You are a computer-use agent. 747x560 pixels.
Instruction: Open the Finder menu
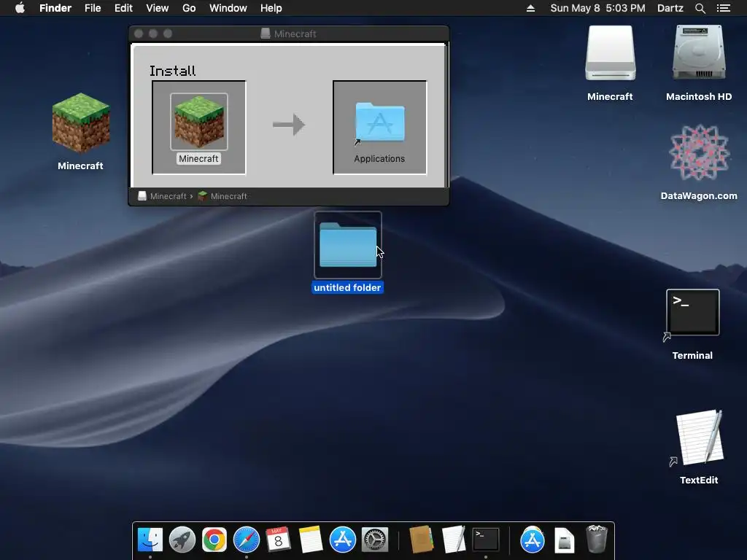(55, 8)
